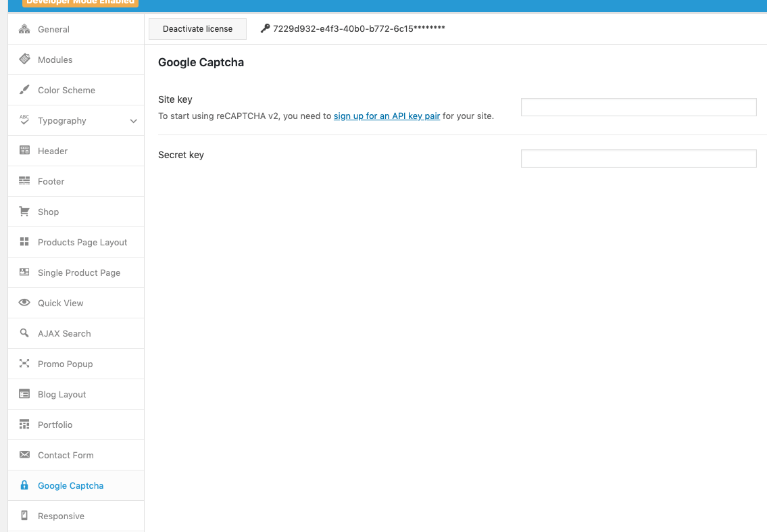Image resolution: width=767 pixels, height=532 pixels.
Task: Click the Shop cart icon
Action: coord(24,212)
